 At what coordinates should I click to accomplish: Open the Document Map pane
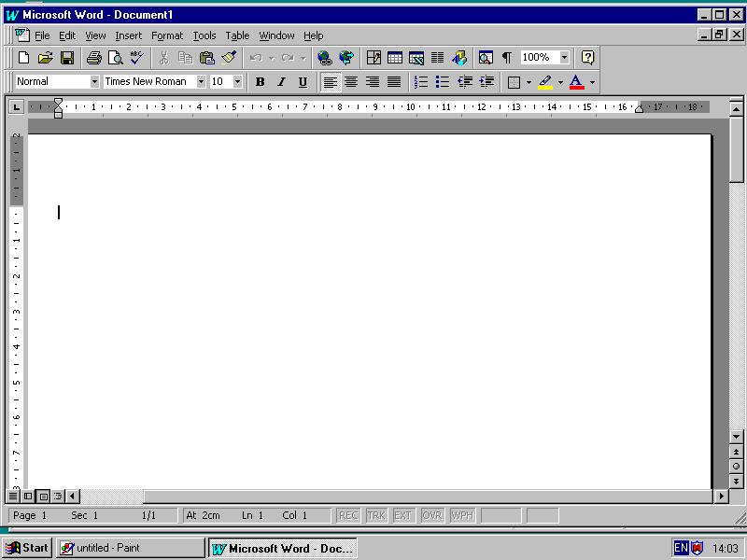tap(486, 58)
